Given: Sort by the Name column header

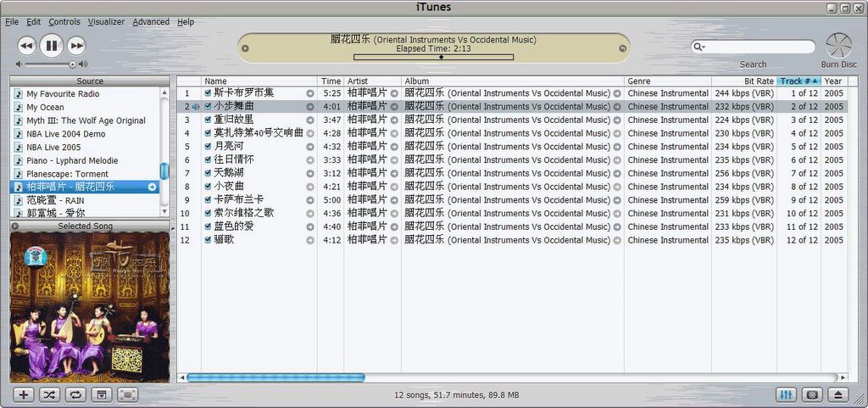Looking at the screenshot, I should coord(259,81).
